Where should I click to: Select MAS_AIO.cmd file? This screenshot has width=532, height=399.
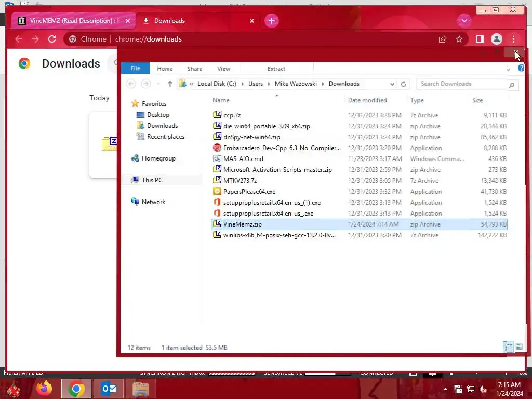pyautogui.click(x=243, y=159)
